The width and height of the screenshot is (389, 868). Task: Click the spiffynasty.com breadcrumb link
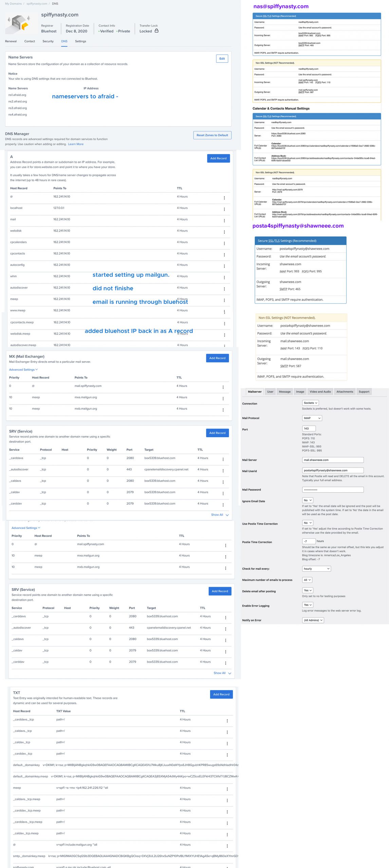[x=37, y=4]
